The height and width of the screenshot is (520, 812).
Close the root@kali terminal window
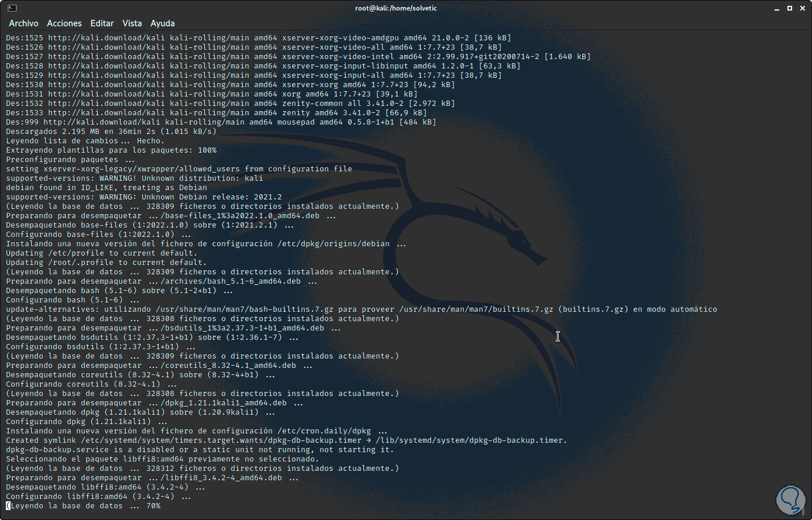pyautogui.click(x=802, y=8)
